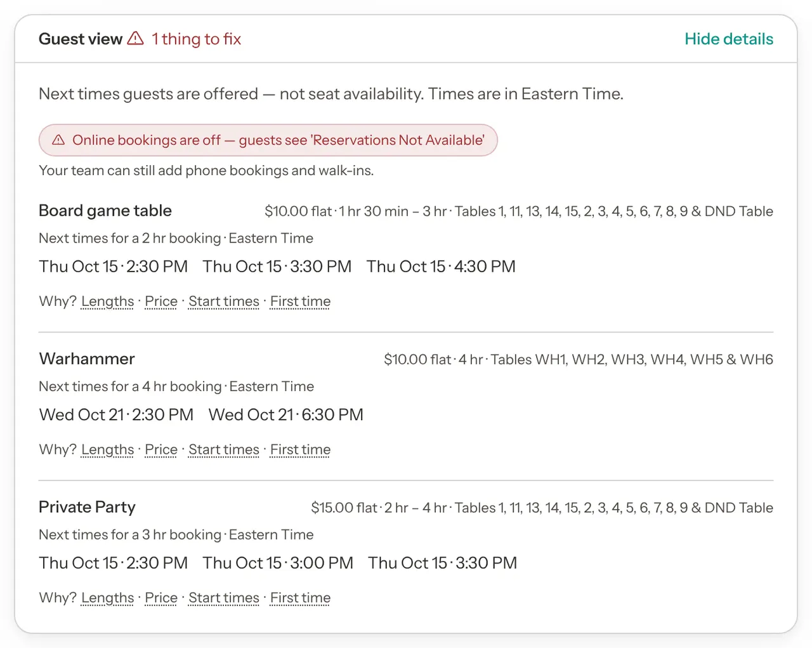
Task: Click the 'Board game table' heading
Action: click(105, 211)
